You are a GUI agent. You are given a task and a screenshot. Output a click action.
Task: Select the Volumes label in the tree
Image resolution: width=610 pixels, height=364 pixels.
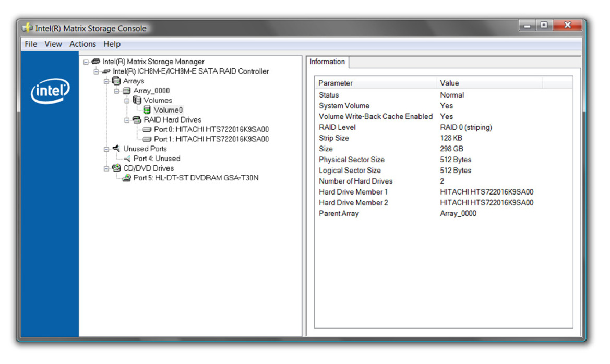pyautogui.click(x=158, y=100)
